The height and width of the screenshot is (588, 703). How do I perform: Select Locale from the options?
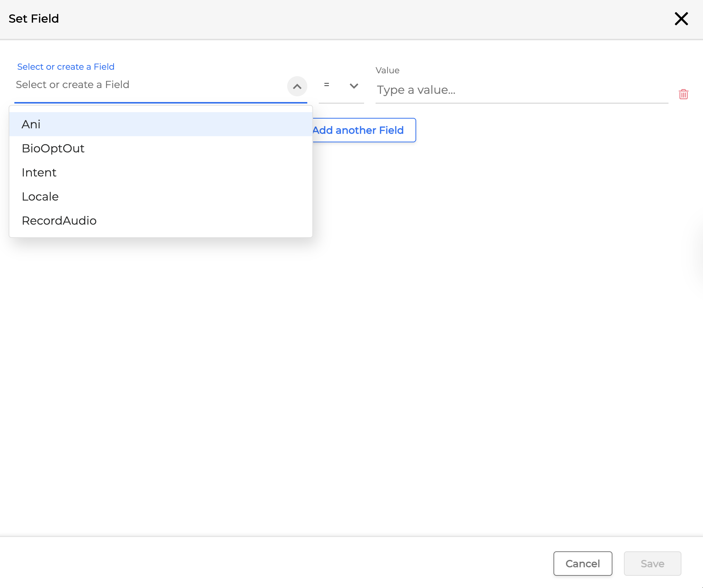[x=40, y=197]
